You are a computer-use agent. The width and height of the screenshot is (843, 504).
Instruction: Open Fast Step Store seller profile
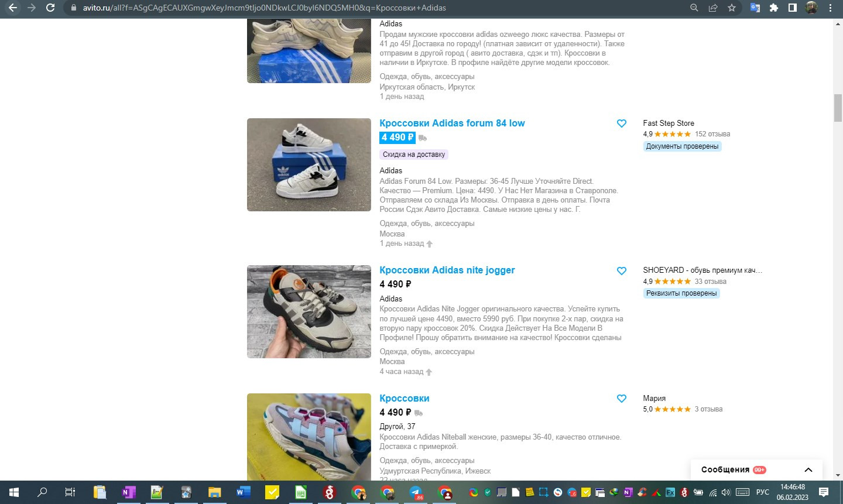pyautogui.click(x=669, y=123)
